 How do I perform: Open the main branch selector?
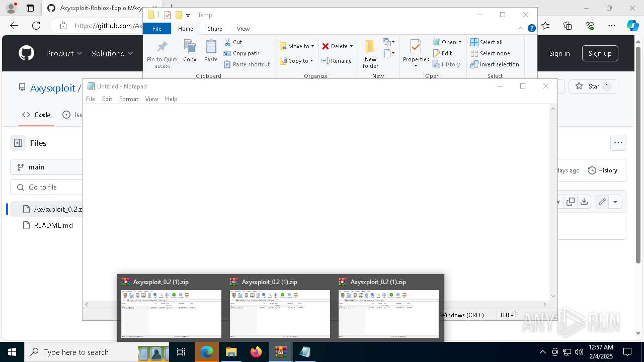[46, 167]
